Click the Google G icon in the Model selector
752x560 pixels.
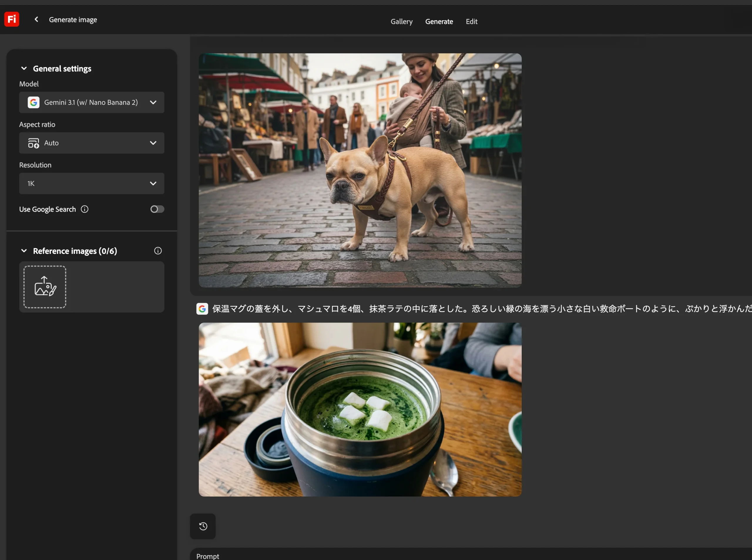pyautogui.click(x=33, y=102)
